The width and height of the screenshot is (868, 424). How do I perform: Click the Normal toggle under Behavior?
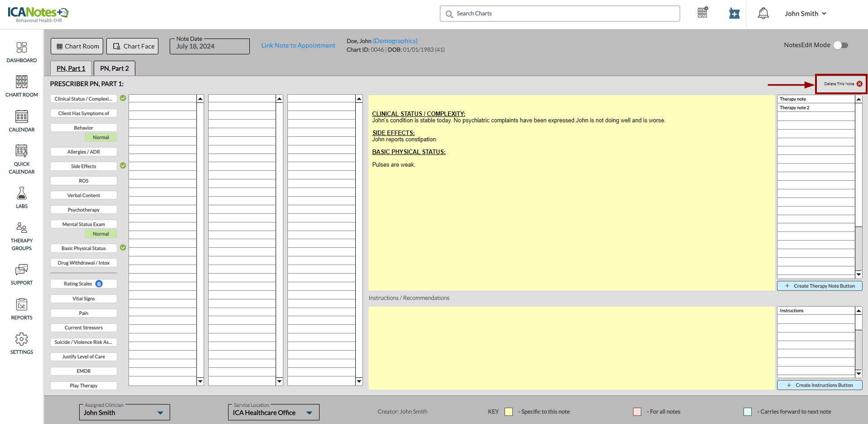click(100, 137)
